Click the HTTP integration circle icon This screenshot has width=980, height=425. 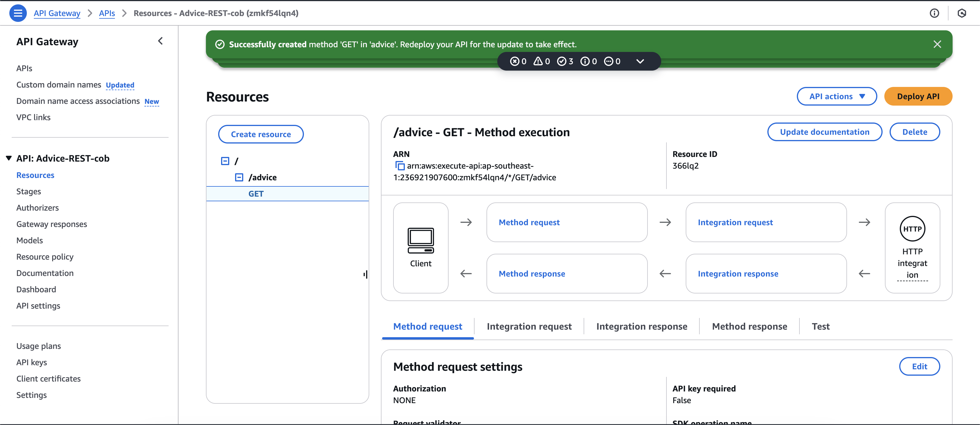point(912,229)
